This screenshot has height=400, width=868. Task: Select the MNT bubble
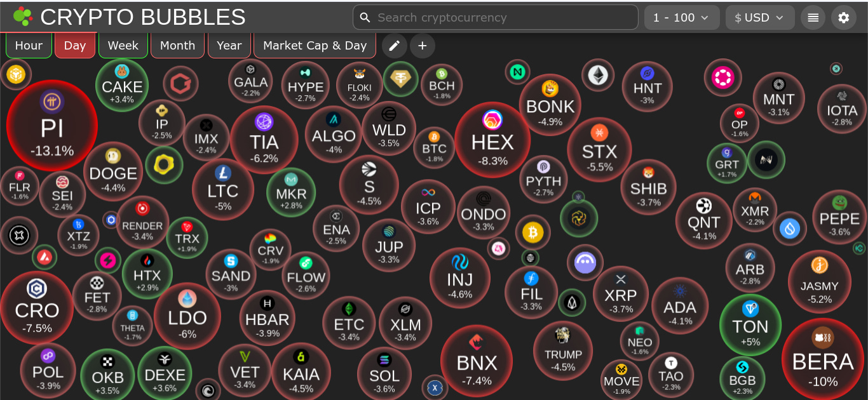click(778, 98)
